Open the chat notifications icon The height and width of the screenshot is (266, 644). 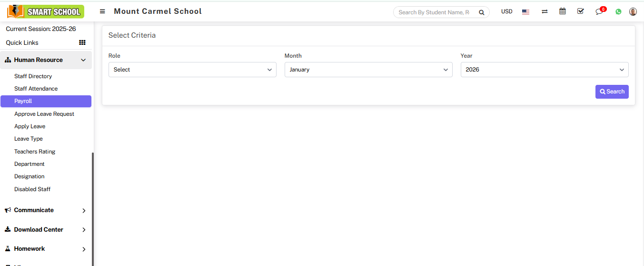coord(599,12)
